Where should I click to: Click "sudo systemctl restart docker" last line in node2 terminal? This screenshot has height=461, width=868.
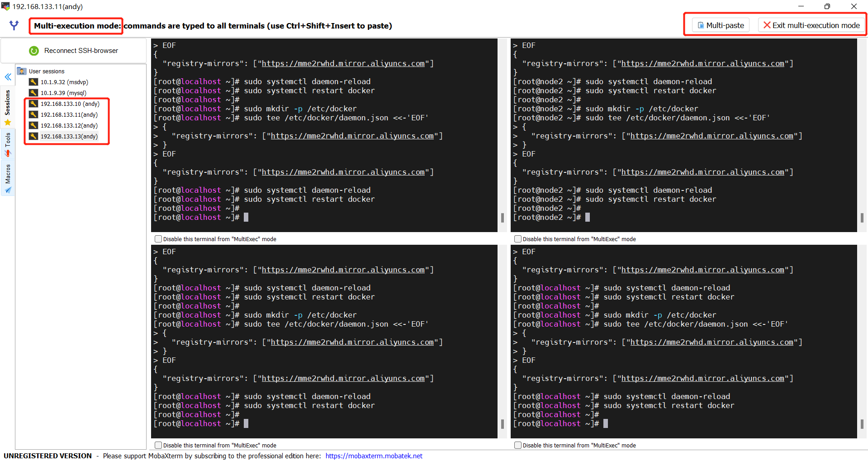click(x=650, y=199)
